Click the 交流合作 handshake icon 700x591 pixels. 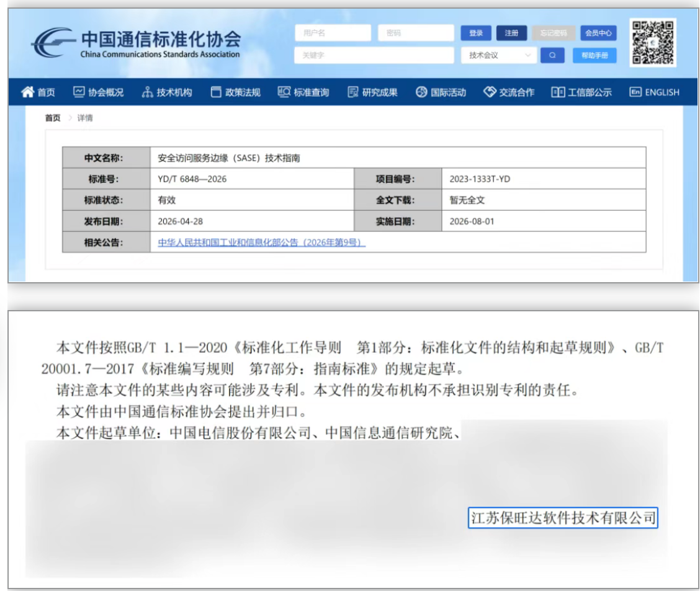(x=490, y=92)
